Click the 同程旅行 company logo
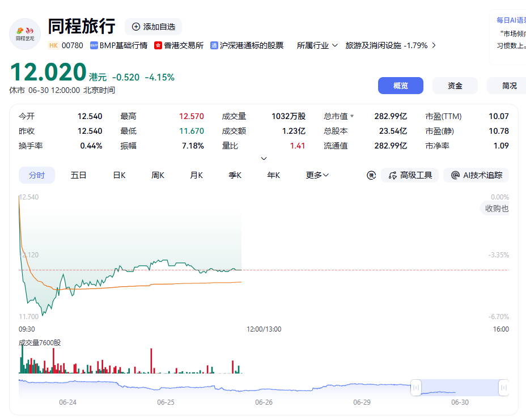 (x=25, y=34)
